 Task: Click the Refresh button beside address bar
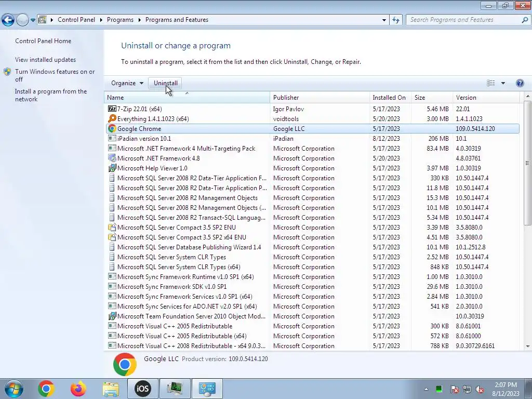395,20
